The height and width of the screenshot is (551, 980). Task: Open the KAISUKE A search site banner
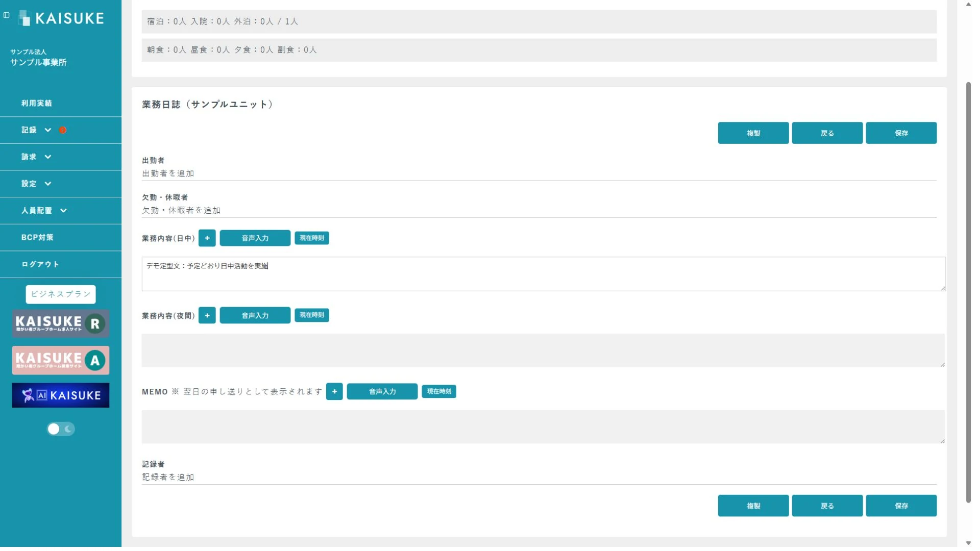coord(61,360)
